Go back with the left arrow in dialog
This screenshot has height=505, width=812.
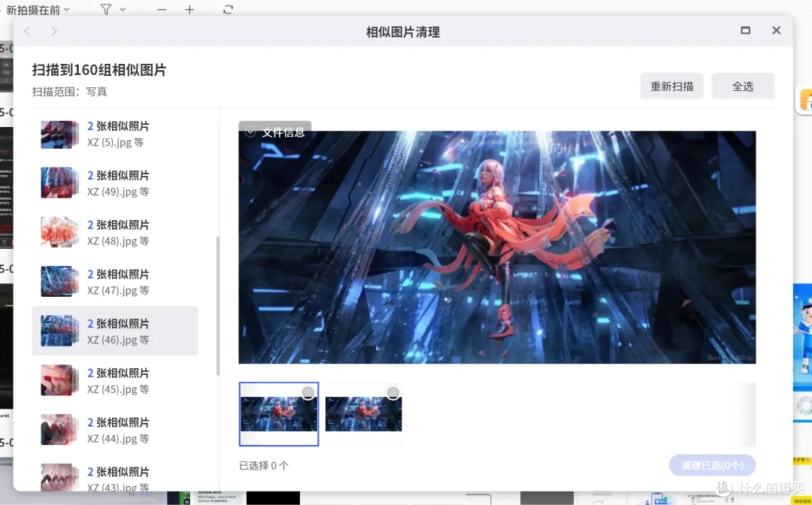[27, 31]
